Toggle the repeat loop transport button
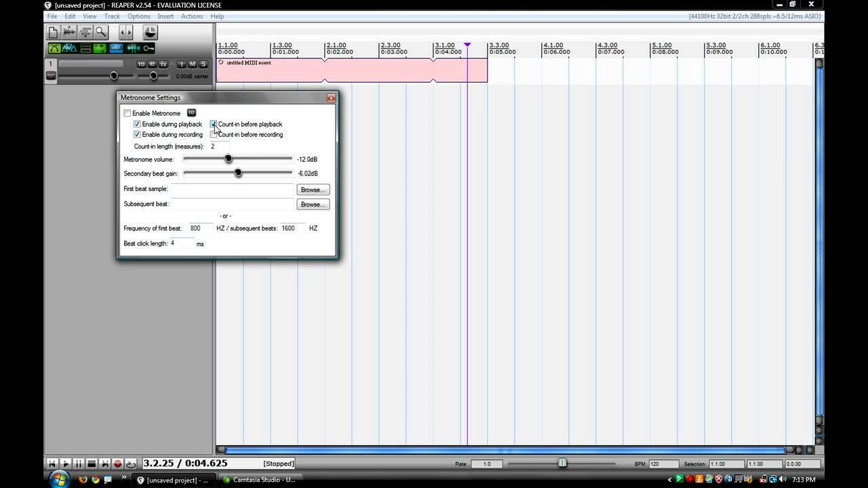The image size is (868, 488). (131, 464)
